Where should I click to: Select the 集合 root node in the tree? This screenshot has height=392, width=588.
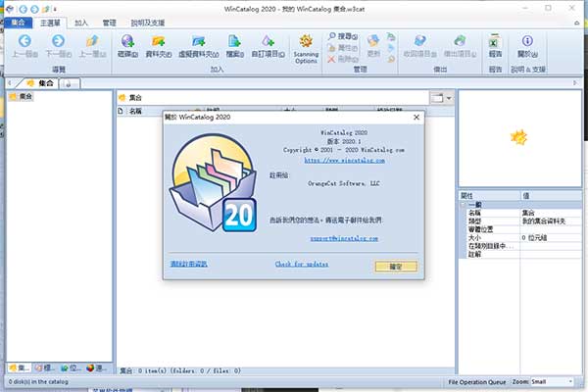coord(22,97)
